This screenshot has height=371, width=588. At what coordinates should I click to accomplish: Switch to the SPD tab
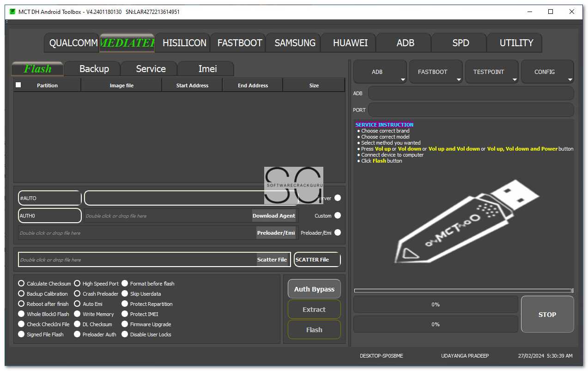[x=460, y=43]
